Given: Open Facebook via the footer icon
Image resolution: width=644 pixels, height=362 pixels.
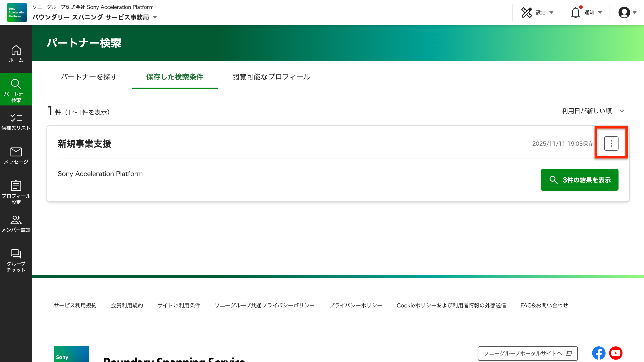Looking at the screenshot, I should click(x=599, y=353).
